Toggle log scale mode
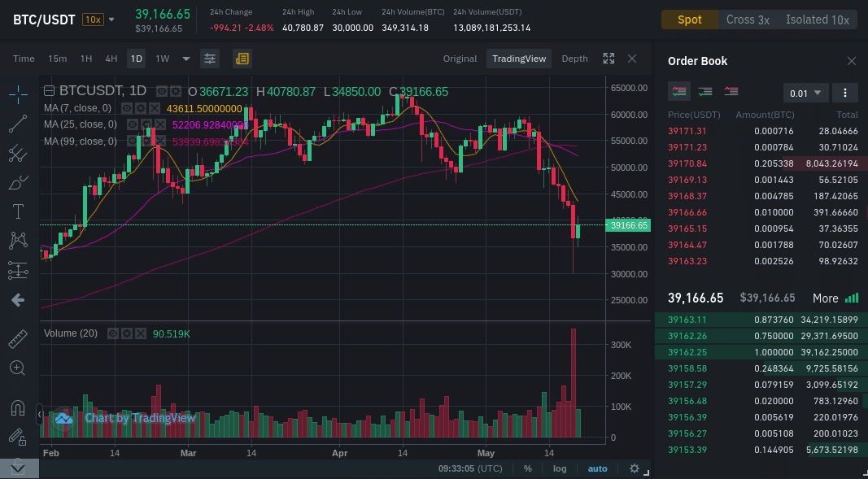This screenshot has height=479, width=868. point(560,468)
